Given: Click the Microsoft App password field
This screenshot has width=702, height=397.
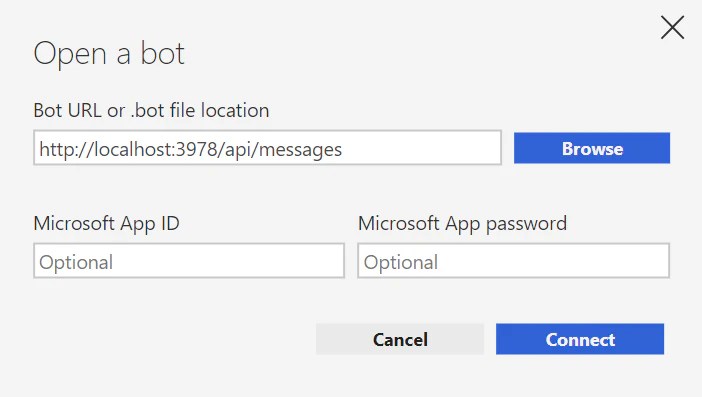Looking at the screenshot, I should 514,261.
